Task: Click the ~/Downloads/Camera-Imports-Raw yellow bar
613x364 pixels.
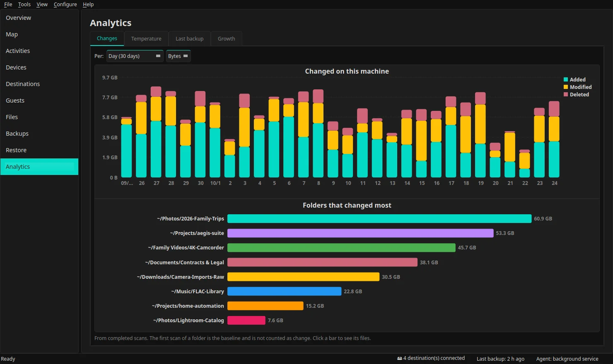Action: pos(303,277)
